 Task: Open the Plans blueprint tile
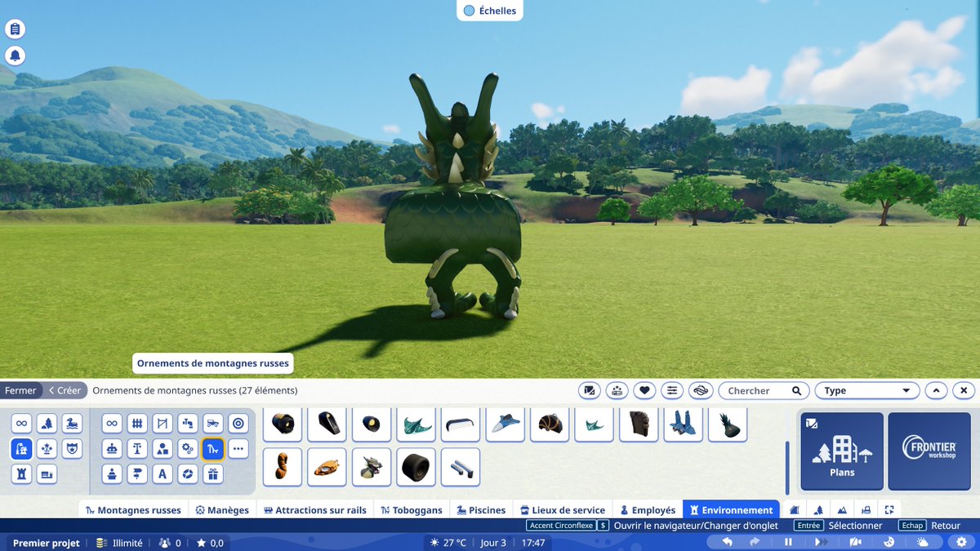coord(842,451)
